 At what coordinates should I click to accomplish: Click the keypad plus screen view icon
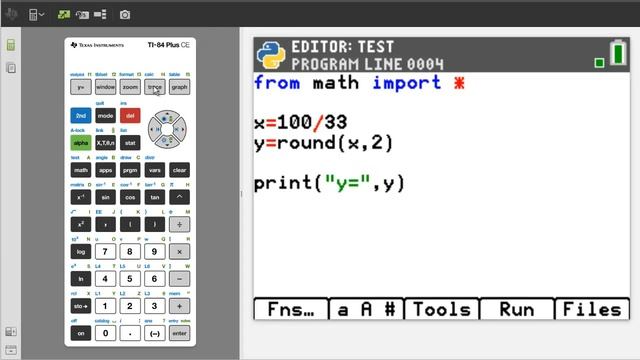[x=82, y=15]
